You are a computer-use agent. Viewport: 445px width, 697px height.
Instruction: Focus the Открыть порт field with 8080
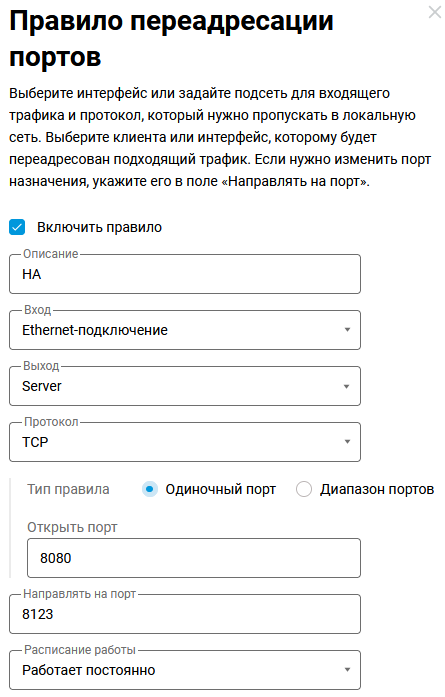(194, 558)
